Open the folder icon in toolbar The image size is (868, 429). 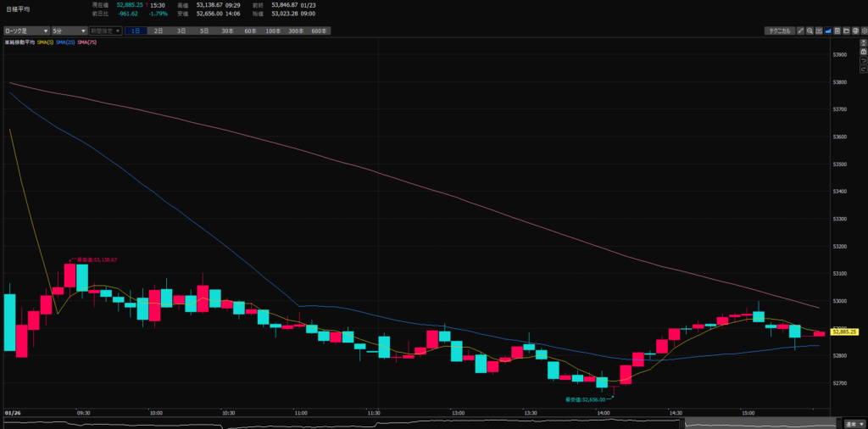844,31
